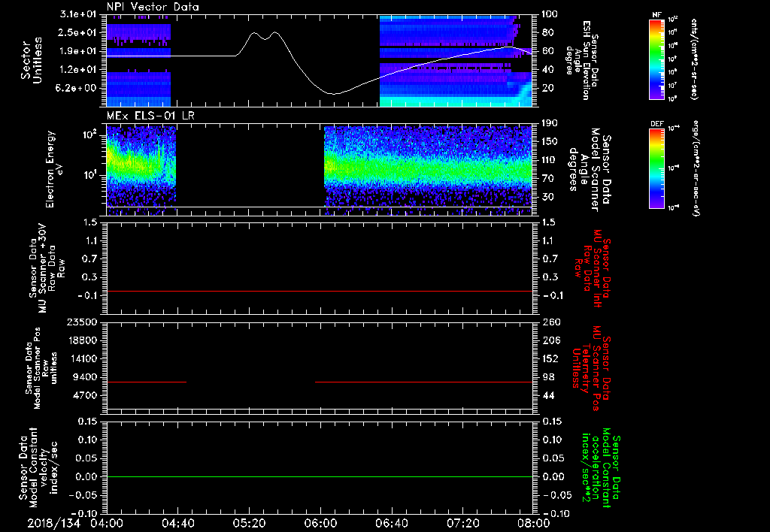
Task: Click the 3.1e+01 sector tick label
Action: pos(78,14)
